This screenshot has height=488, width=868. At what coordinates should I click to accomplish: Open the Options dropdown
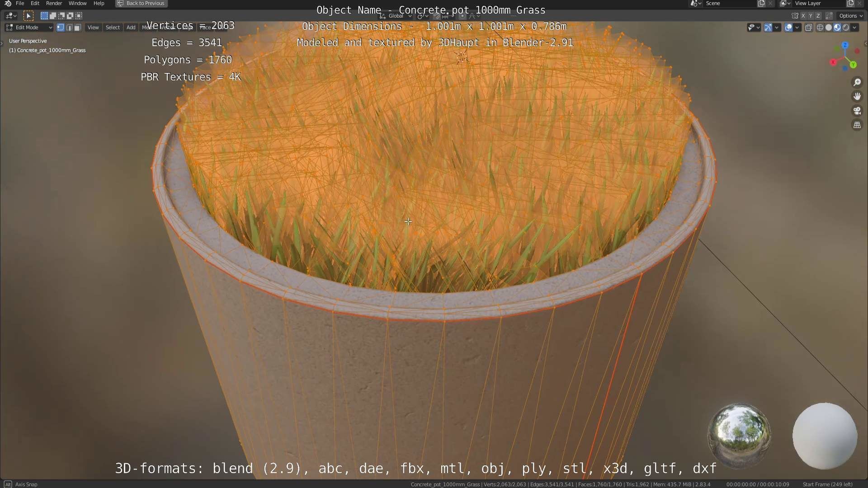click(x=851, y=16)
